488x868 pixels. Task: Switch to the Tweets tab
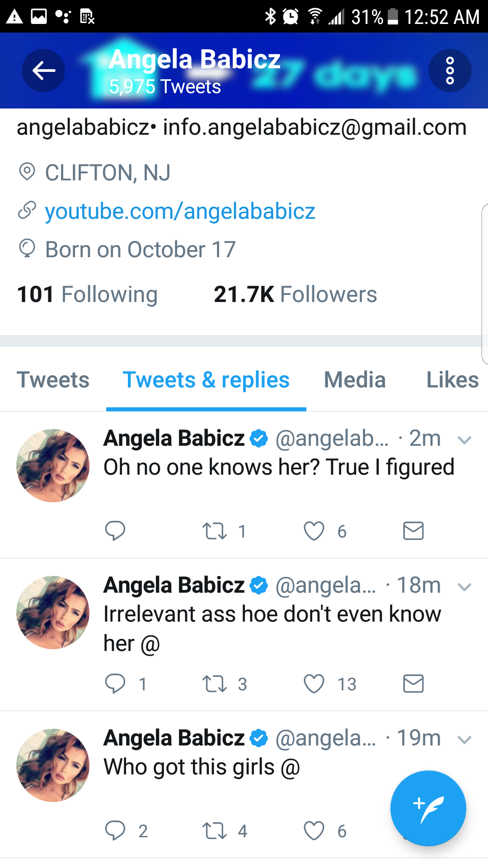(53, 380)
